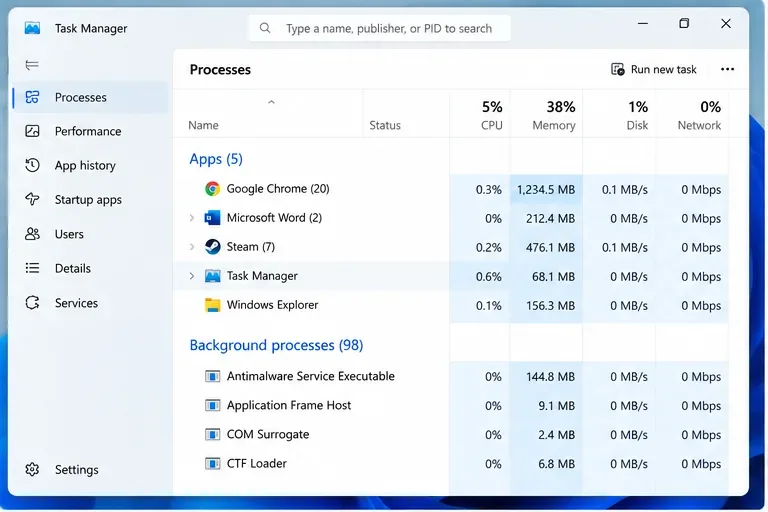Click the 0.6% CPU value
The height and width of the screenshot is (512, 768).
click(x=488, y=276)
